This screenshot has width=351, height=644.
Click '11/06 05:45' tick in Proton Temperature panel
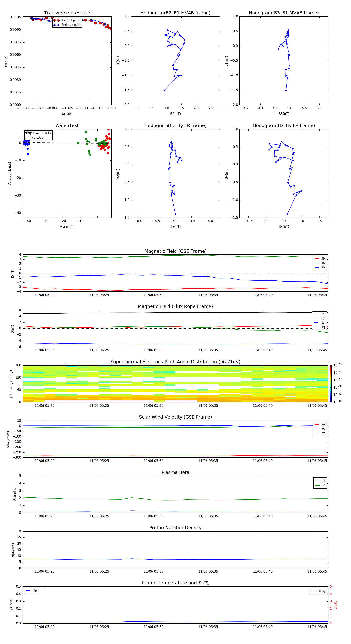317,627
